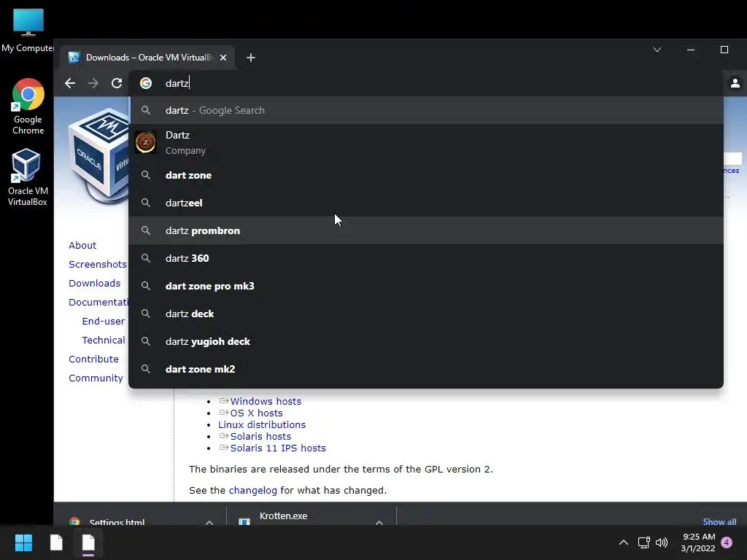Open the changelog link
The width and height of the screenshot is (747, 560).
(252, 491)
